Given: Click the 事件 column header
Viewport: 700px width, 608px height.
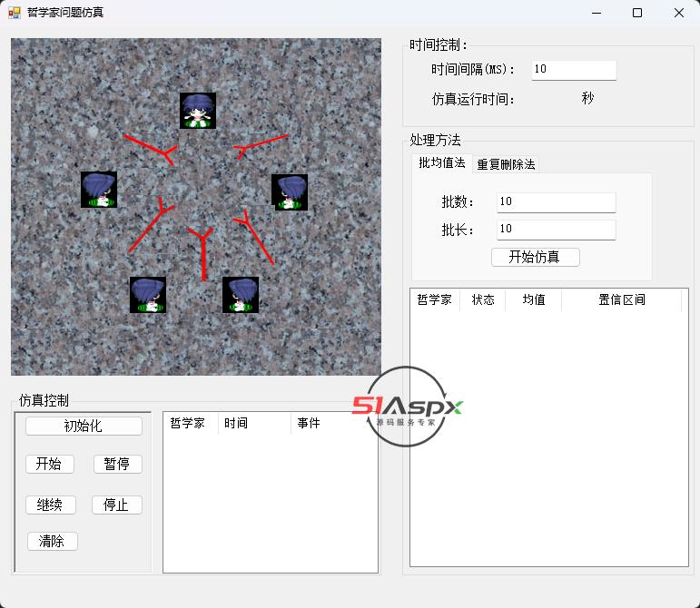Looking at the screenshot, I should coord(334,423).
